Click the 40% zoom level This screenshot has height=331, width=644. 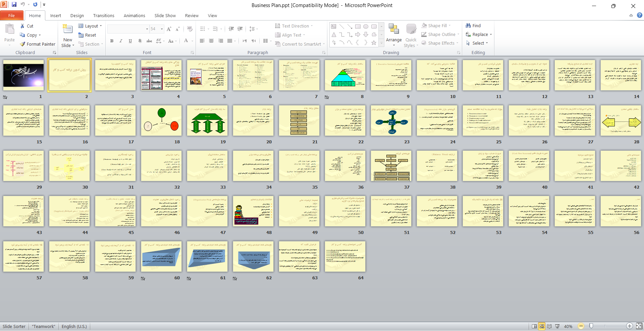568,326
